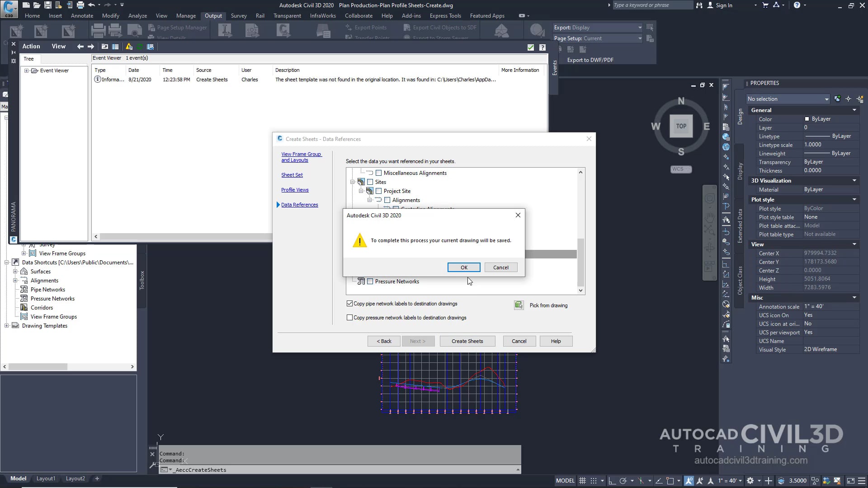
Task: Click OK in the save drawing warning
Action: pyautogui.click(x=464, y=267)
